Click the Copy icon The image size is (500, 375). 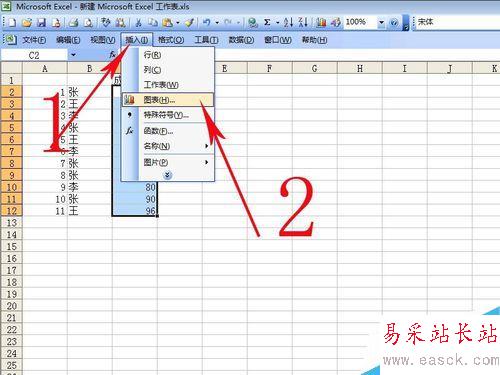pos(153,22)
